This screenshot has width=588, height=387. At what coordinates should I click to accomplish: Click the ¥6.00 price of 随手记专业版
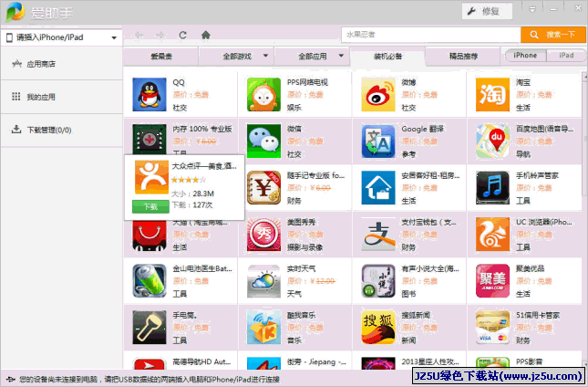point(321,188)
